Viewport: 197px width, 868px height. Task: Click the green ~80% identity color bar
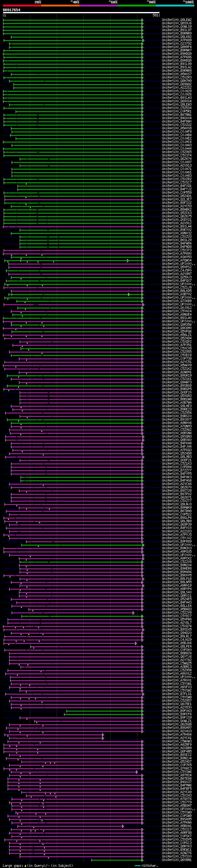click(137, 6)
